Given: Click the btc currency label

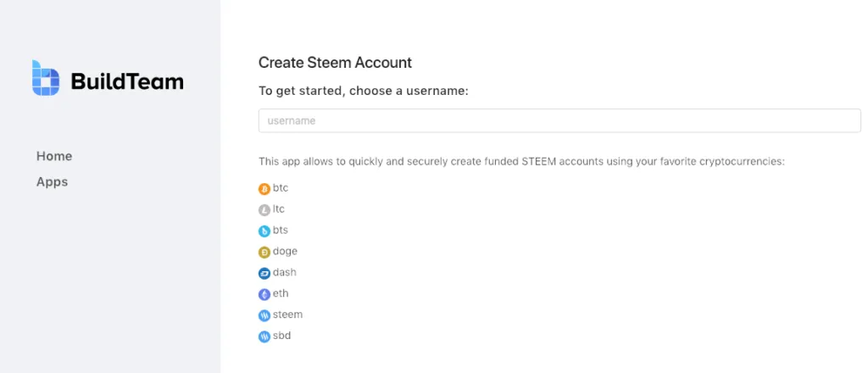Looking at the screenshot, I should [x=281, y=188].
